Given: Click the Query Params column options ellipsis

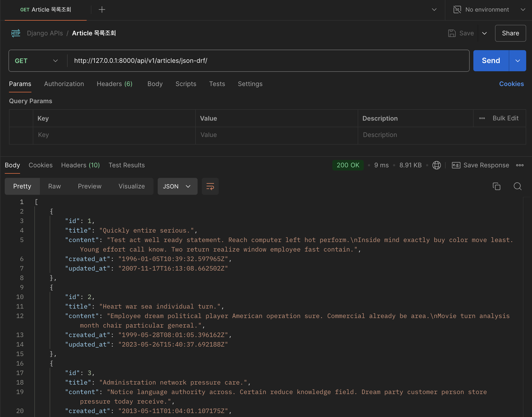Looking at the screenshot, I should [482, 118].
